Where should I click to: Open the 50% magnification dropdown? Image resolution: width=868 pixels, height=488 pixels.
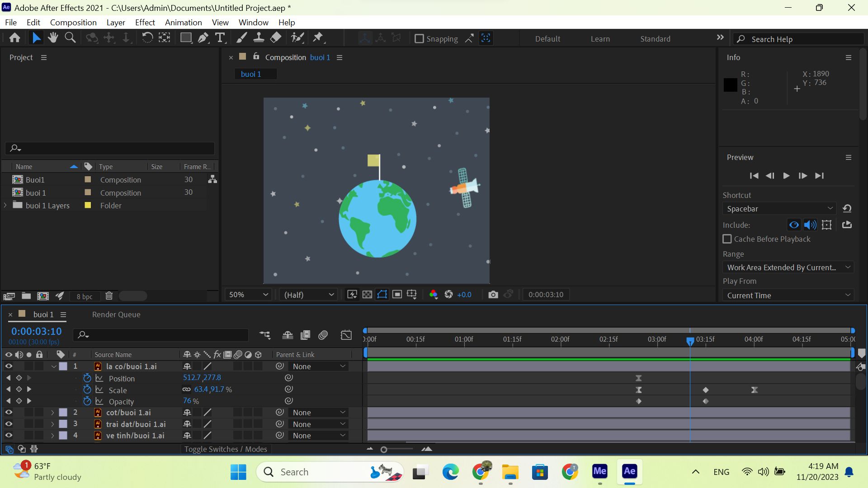(248, 295)
